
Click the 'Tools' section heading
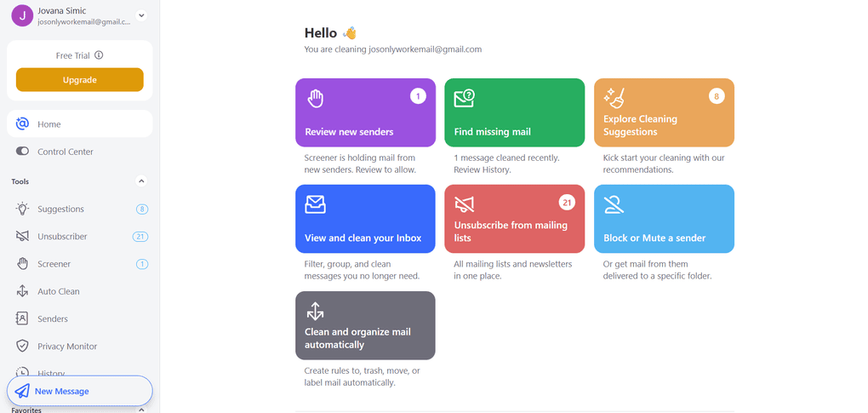[20, 181]
